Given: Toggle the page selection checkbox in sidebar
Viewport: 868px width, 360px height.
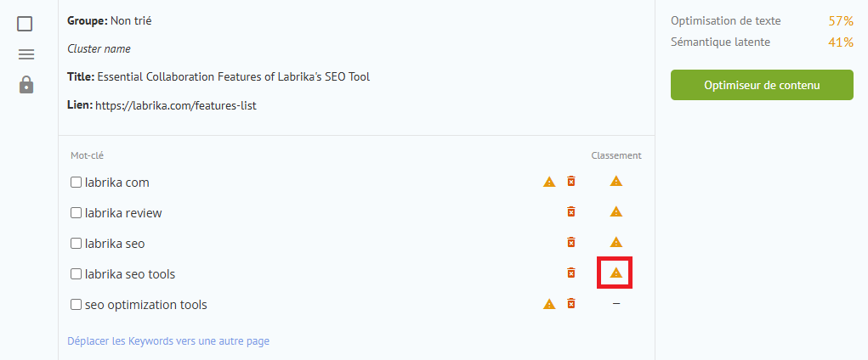Looking at the screenshot, I should tap(25, 24).
